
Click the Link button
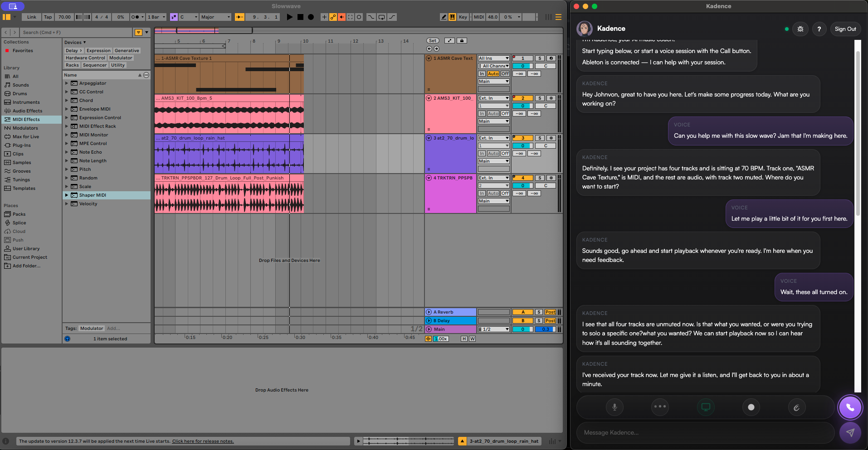(32, 17)
